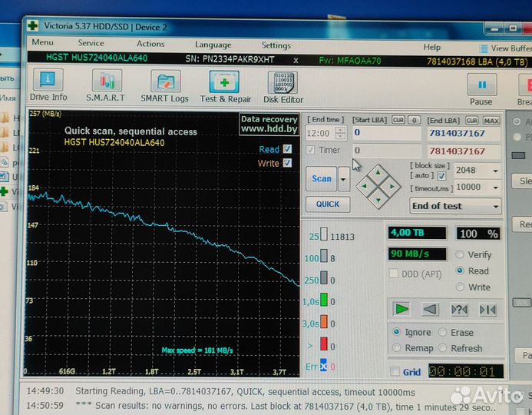The height and width of the screenshot is (415, 532).
Task: Toggle the Write graph checkbox
Action: coord(287,163)
